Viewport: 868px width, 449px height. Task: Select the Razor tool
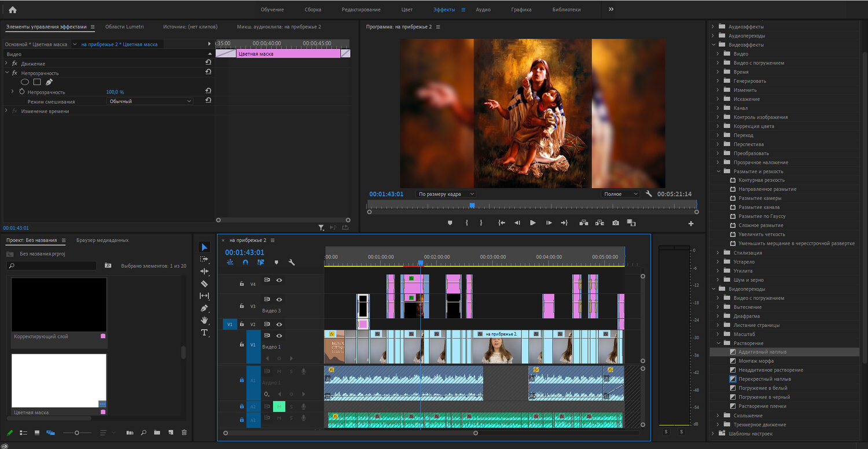[x=204, y=284]
